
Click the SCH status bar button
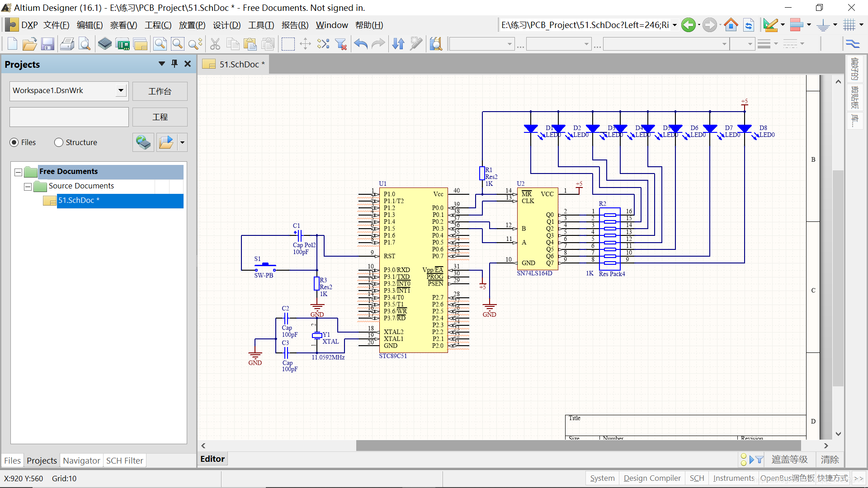697,478
